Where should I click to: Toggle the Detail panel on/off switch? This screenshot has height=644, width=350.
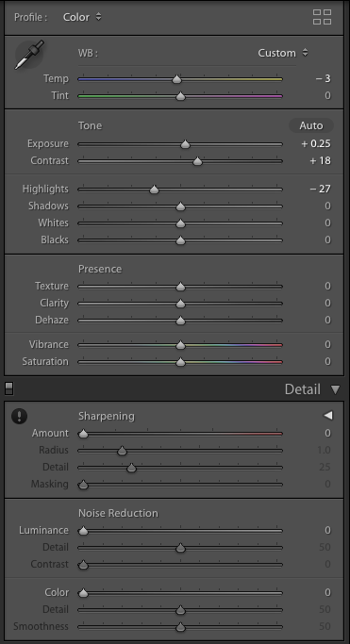(x=9, y=388)
